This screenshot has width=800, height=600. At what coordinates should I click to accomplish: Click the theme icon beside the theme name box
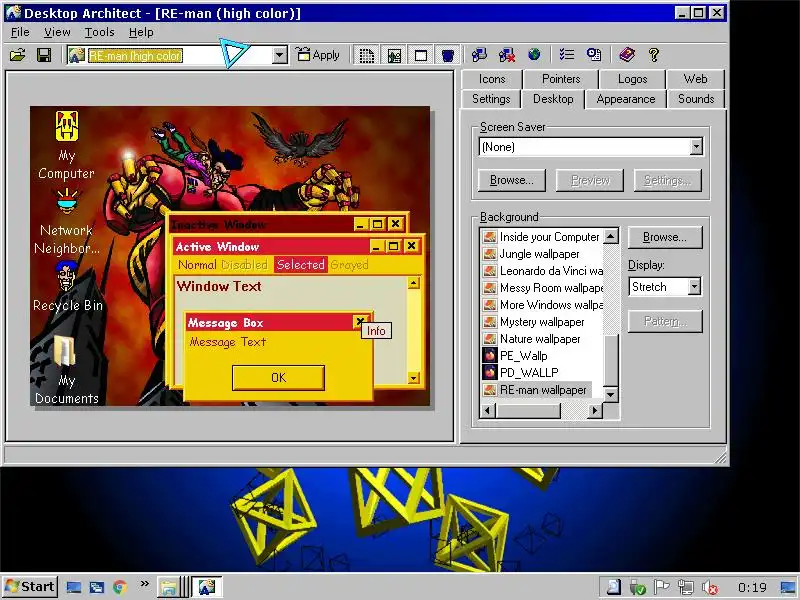pos(77,55)
